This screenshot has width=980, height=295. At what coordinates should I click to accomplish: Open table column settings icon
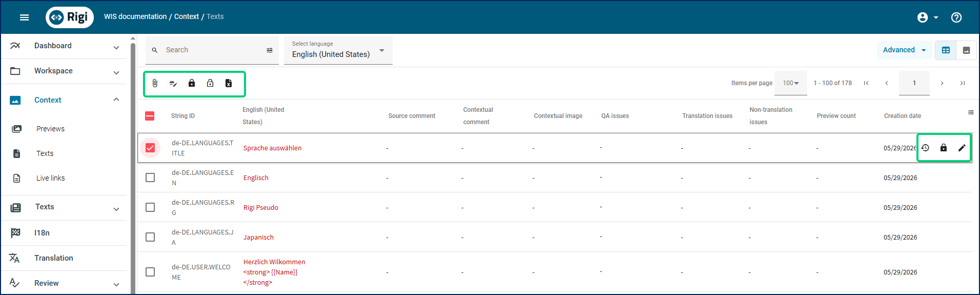pyautogui.click(x=971, y=112)
